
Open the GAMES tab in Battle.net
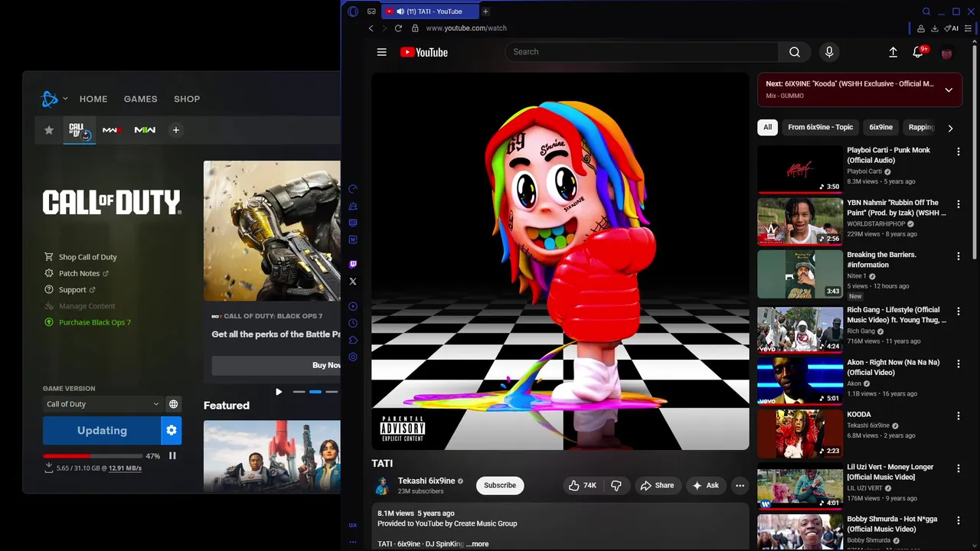140,99
